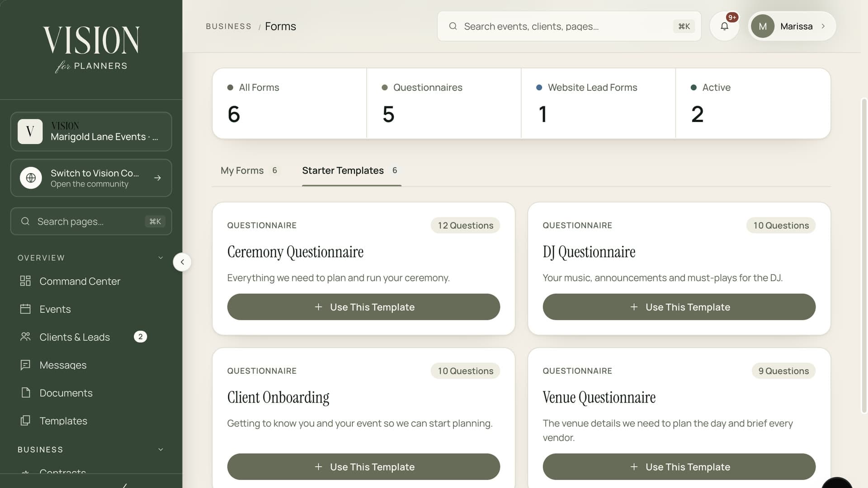Expand the Marissa account menu chevron
The width and height of the screenshot is (868, 488).
[823, 26]
